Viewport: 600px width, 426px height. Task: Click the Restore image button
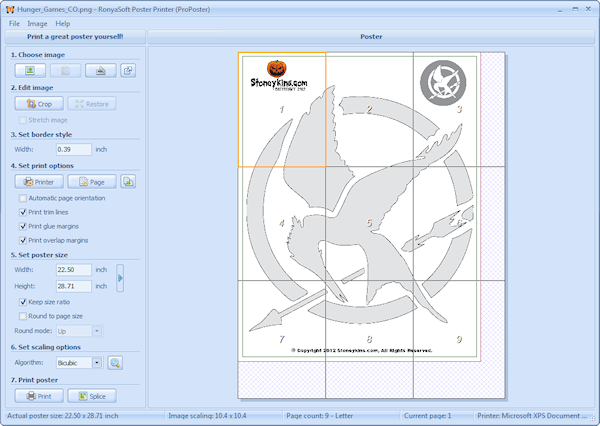pos(92,104)
